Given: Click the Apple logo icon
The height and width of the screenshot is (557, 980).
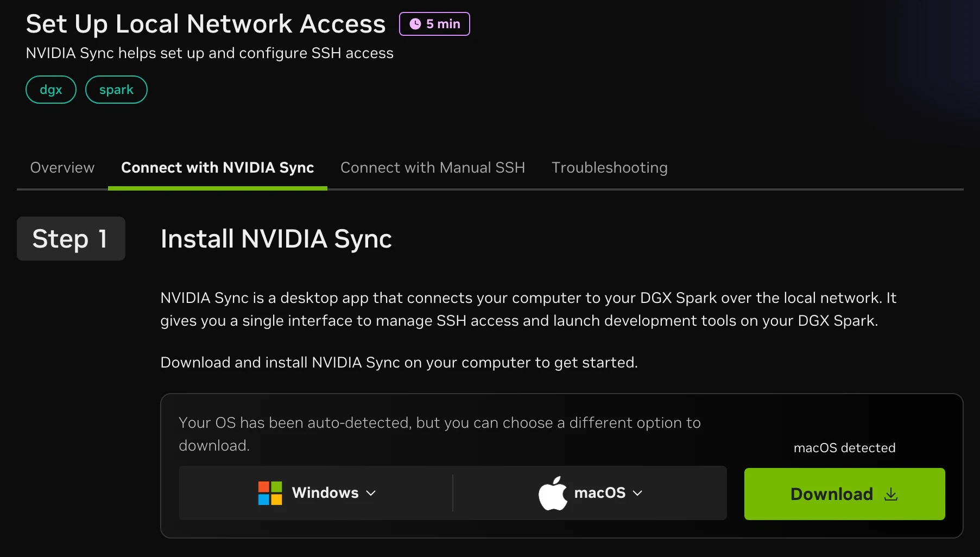Looking at the screenshot, I should 553,493.
